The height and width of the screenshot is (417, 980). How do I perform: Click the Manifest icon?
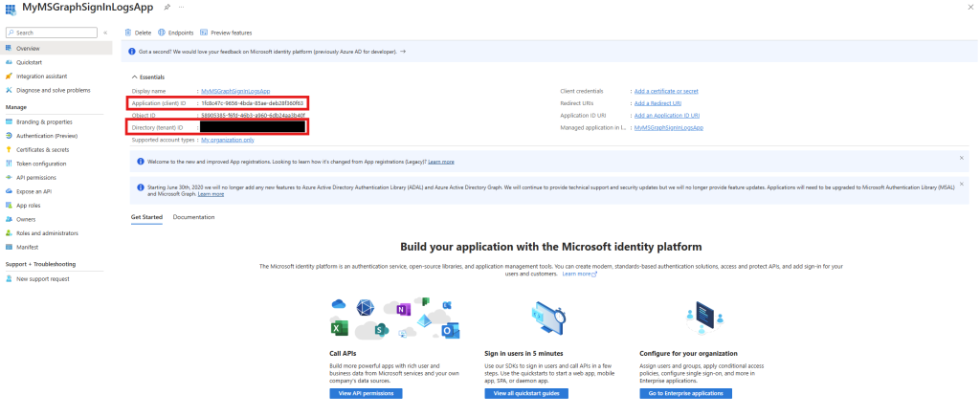coord(9,247)
